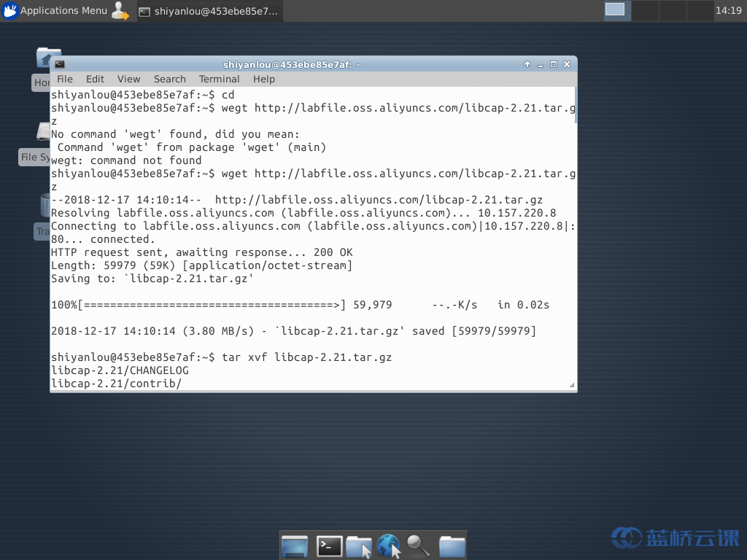The height and width of the screenshot is (560, 747).
Task: Click the 14:19 clock in panel
Action: (729, 10)
